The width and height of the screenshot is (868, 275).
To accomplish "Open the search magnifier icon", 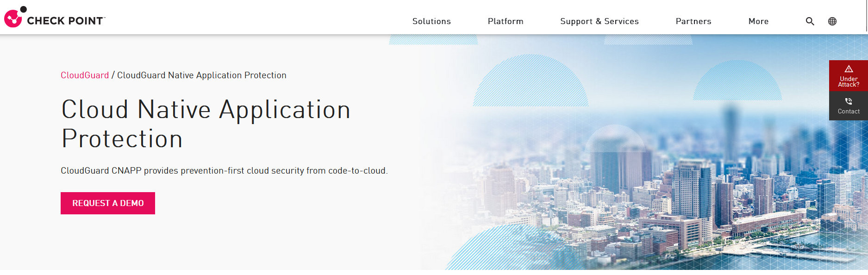I will click(810, 21).
